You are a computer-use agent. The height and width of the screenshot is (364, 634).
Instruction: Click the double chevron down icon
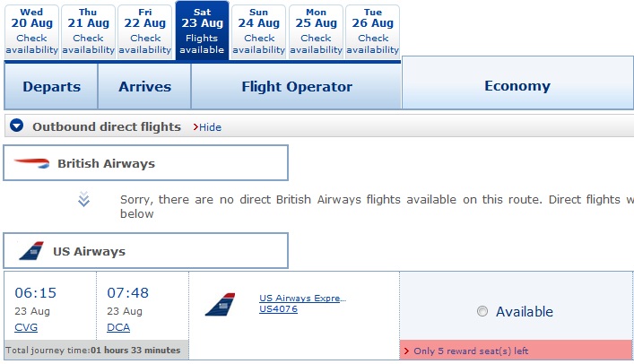click(83, 200)
